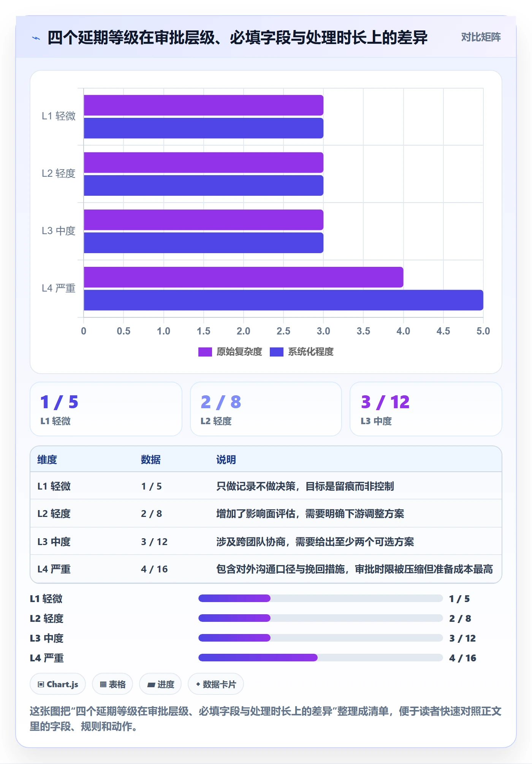Image resolution: width=532 pixels, height=764 pixels.
Task: Click the 数据 table column header
Action: click(151, 460)
